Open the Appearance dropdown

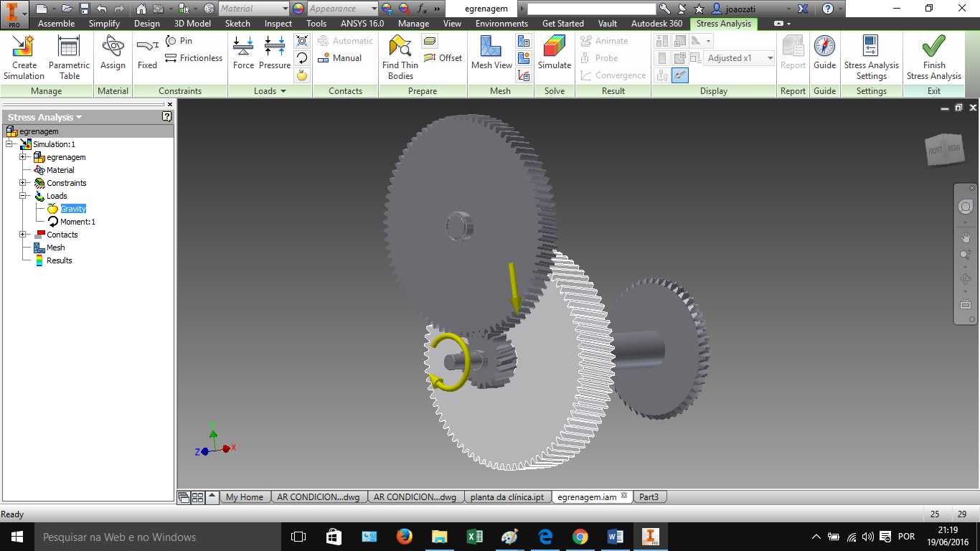(x=343, y=9)
